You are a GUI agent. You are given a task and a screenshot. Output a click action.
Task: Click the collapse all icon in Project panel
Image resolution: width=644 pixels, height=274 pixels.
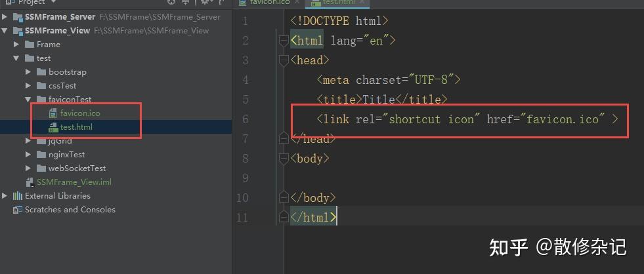click(186, 2)
